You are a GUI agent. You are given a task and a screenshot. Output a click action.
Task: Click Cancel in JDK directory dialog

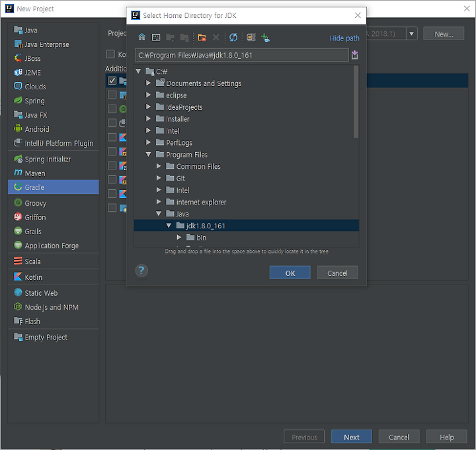(337, 273)
